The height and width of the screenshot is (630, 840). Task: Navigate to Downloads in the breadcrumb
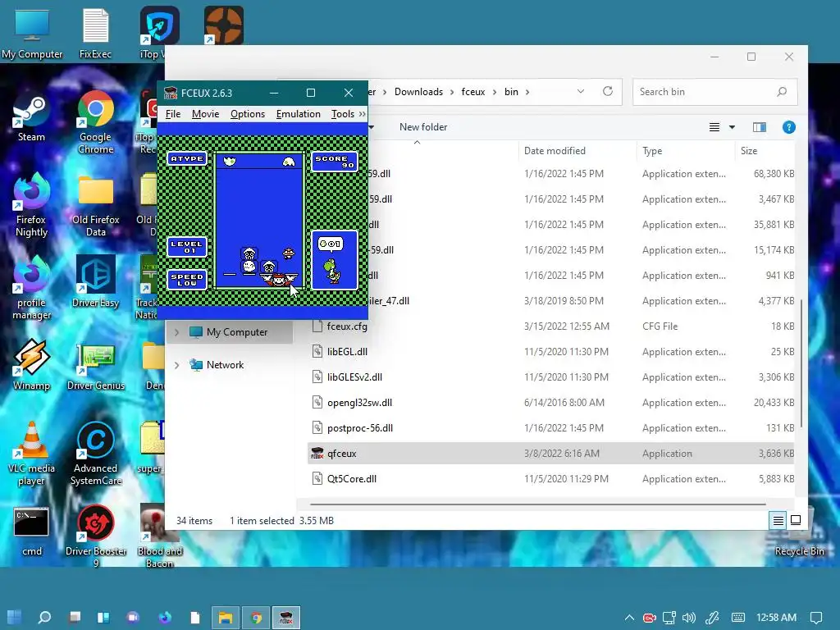(418, 92)
